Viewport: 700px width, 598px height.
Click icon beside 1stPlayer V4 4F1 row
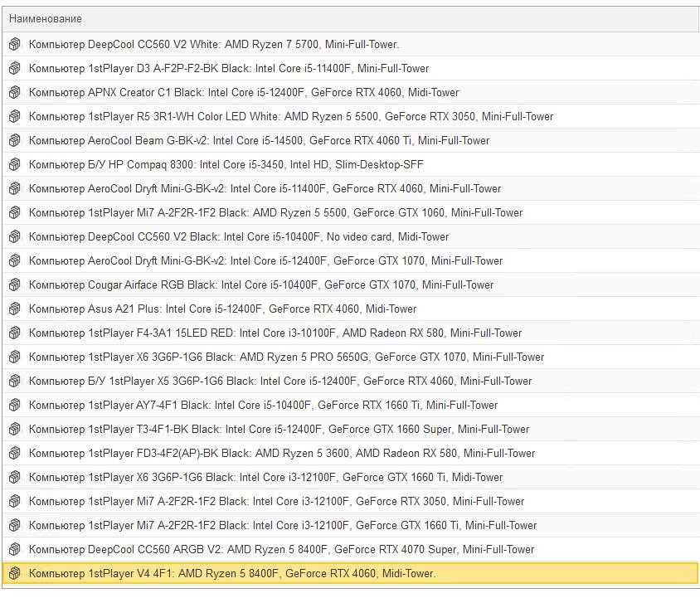pyautogui.click(x=15, y=573)
